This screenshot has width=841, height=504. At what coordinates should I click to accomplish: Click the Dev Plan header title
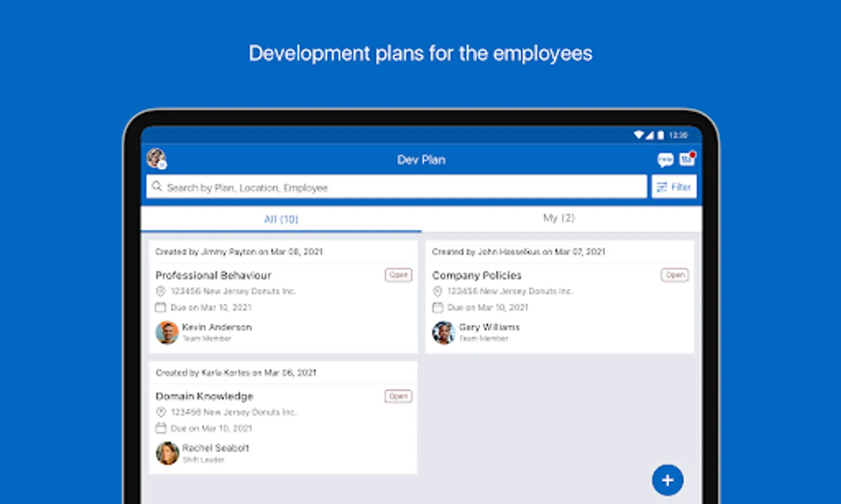point(421,160)
